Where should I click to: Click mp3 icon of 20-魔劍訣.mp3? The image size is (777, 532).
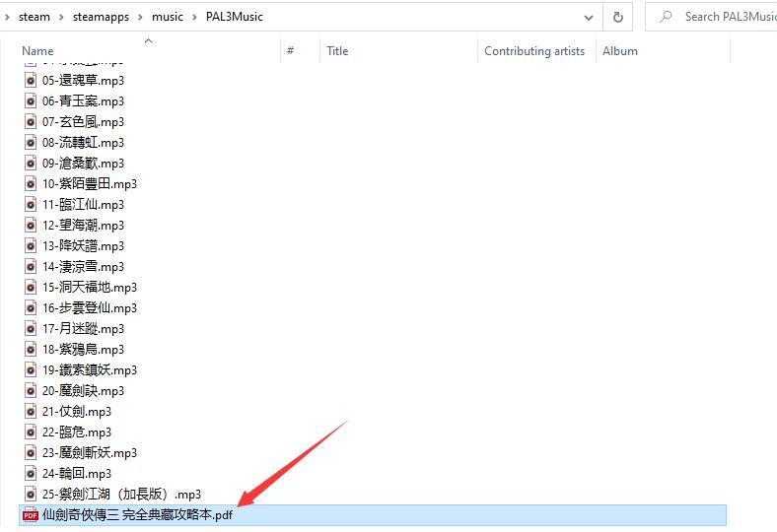(31, 390)
